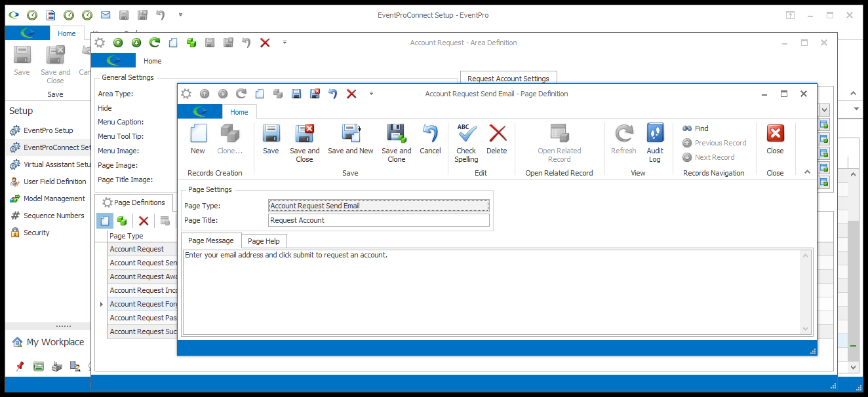Select the Home tab in the Area Definition window
This screenshot has width=868, height=397.
[x=153, y=61]
